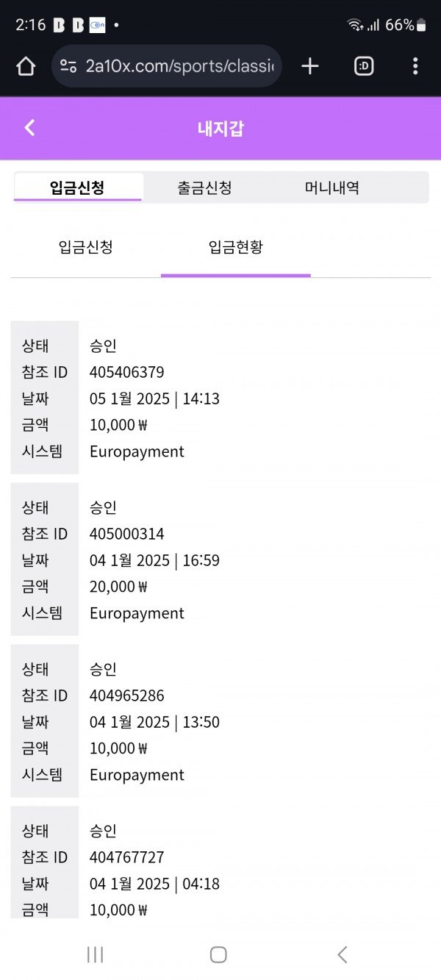Switch to the 머니내역 tab
Image resolution: width=441 pixels, height=980 pixels.
click(332, 187)
